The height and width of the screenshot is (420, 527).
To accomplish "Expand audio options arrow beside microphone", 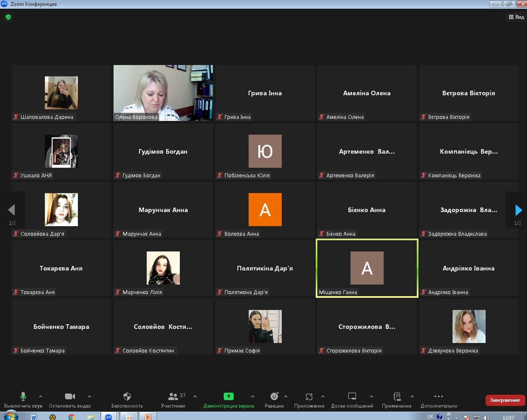I will (41, 396).
